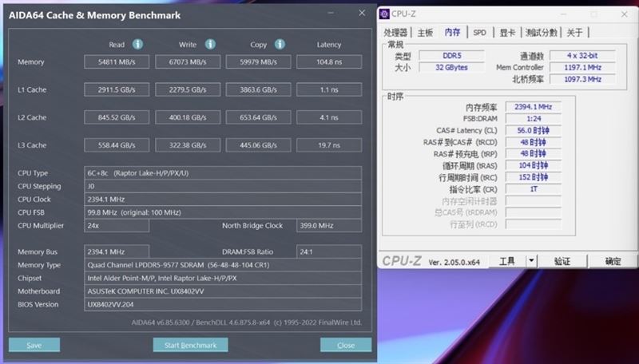Viewport: 639px width, 364px height.
Task: Click the 32 GBytes size value in CPU-Z
Action: 451,67
